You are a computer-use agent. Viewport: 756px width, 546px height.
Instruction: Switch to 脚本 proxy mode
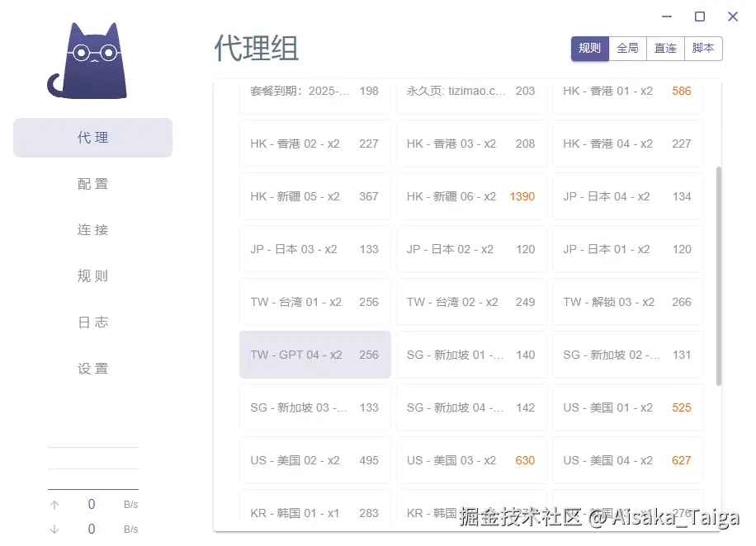click(703, 48)
